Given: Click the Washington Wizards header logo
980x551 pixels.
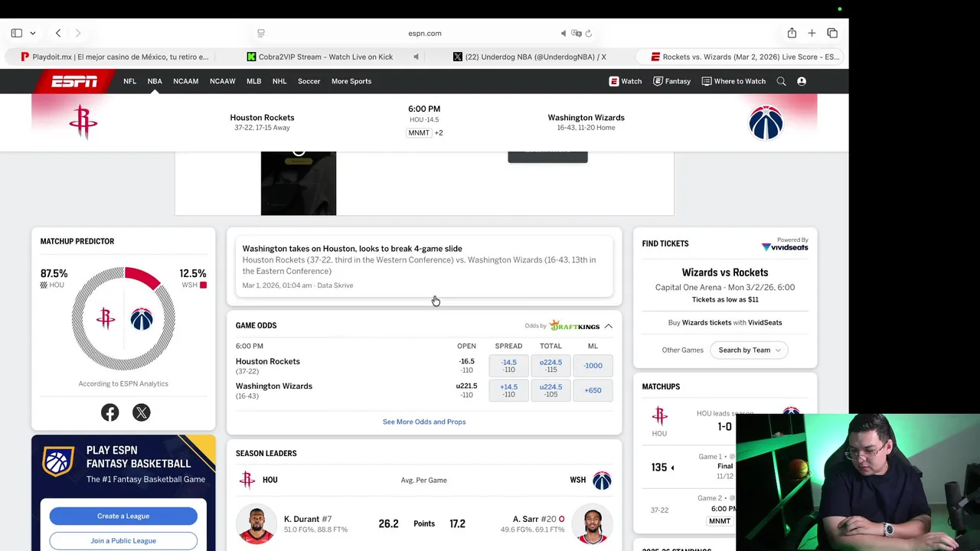Looking at the screenshot, I should click(766, 122).
